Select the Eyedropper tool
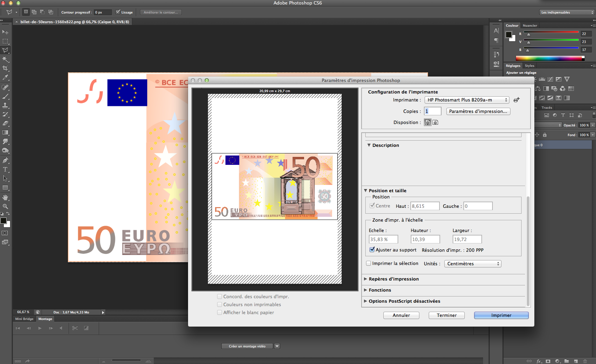 click(6, 78)
